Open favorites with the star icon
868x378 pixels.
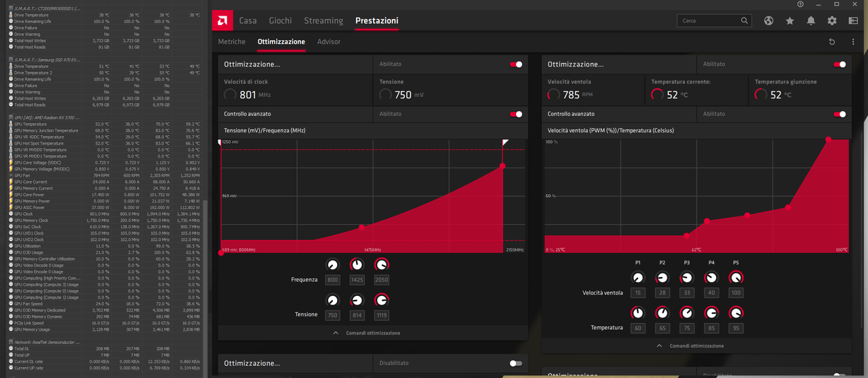pos(790,21)
